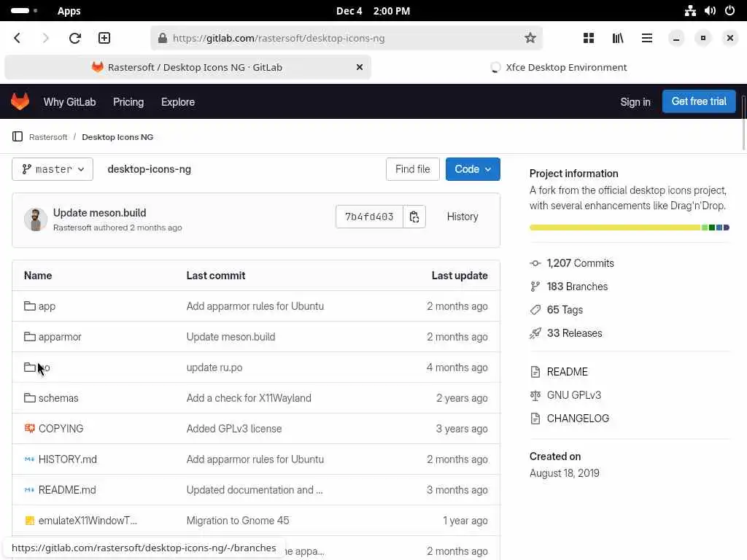Open the Update meson.build commit title
This screenshot has height=560, width=747.
point(99,213)
